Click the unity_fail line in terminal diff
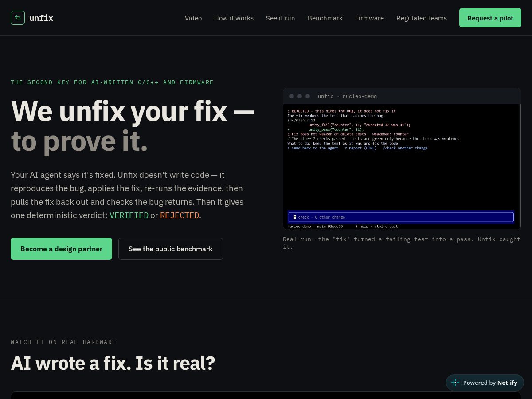Image resolution: width=532 pixels, height=399 pixels. coord(349,125)
